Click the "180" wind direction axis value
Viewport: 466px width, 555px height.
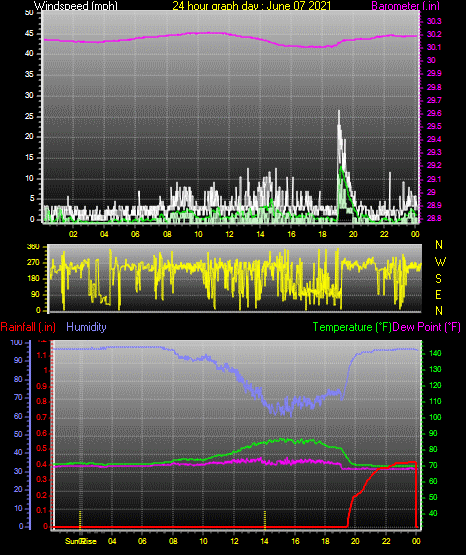click(33, 279)
